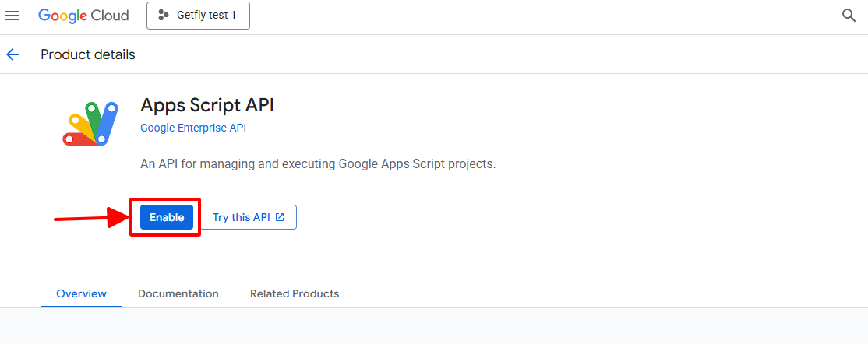
Task: Click the word Cloud in the header logo
Action: (108, 16)
